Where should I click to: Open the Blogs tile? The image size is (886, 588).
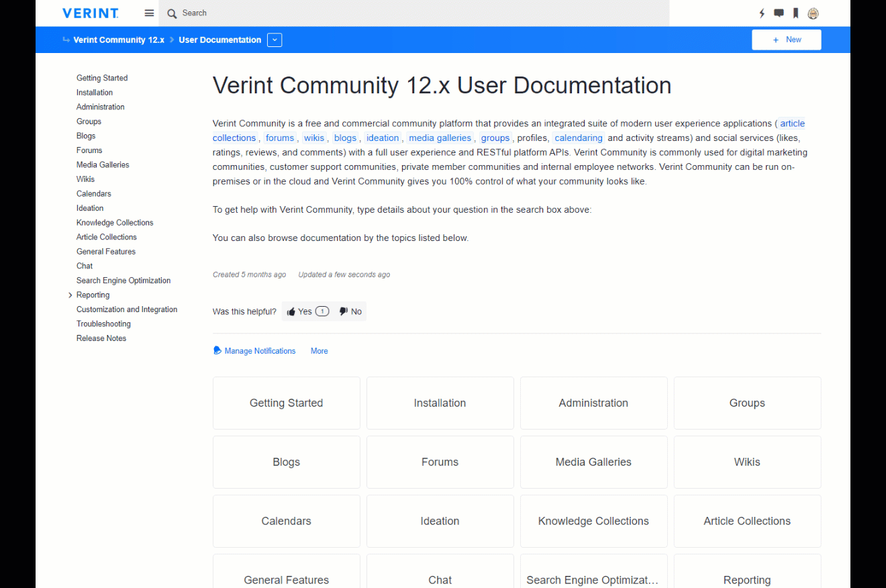(x=287, y=462)
